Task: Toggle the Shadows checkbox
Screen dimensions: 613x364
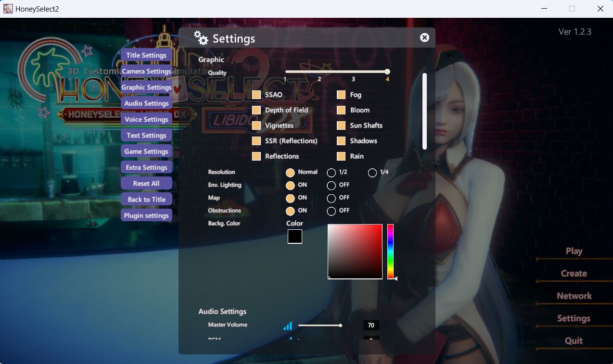Action: (341, 141)
